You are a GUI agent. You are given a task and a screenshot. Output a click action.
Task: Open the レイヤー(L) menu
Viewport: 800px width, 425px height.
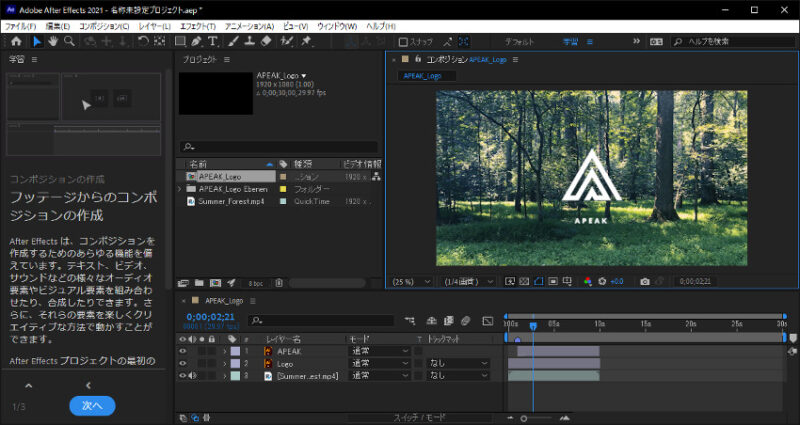click(155, 26)
